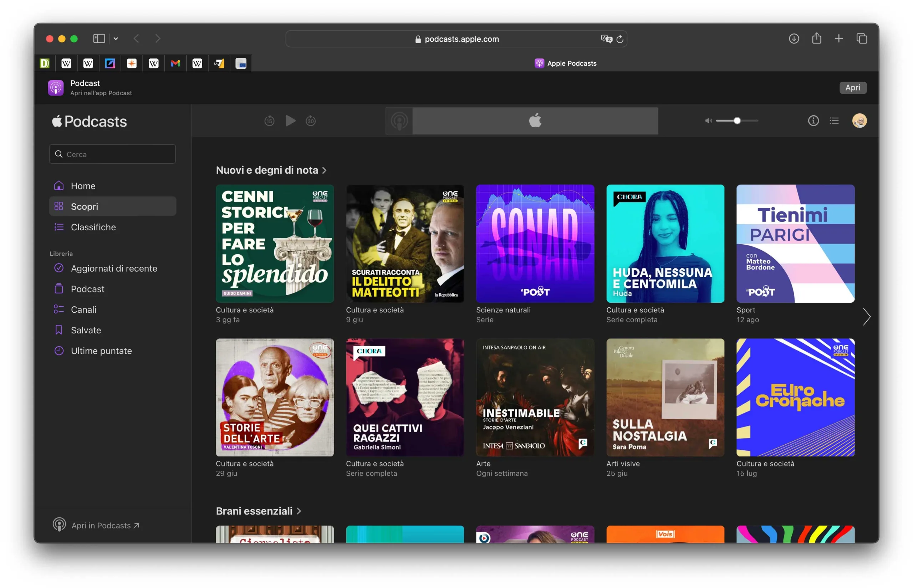Go forward with Safari forward arrow
This screenshot has width=913, height=588.
pyautogui.click(x=158, y=39)
